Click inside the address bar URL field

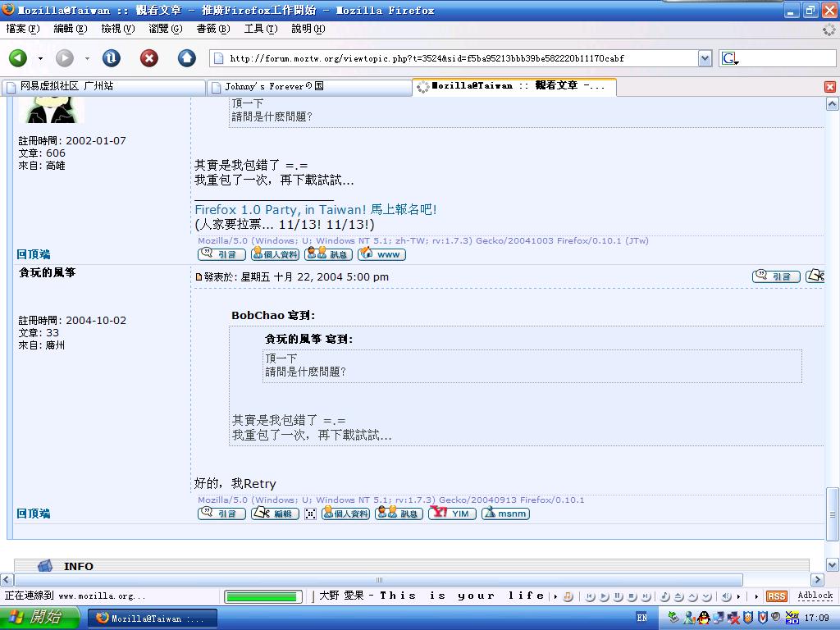click(459, 58)
